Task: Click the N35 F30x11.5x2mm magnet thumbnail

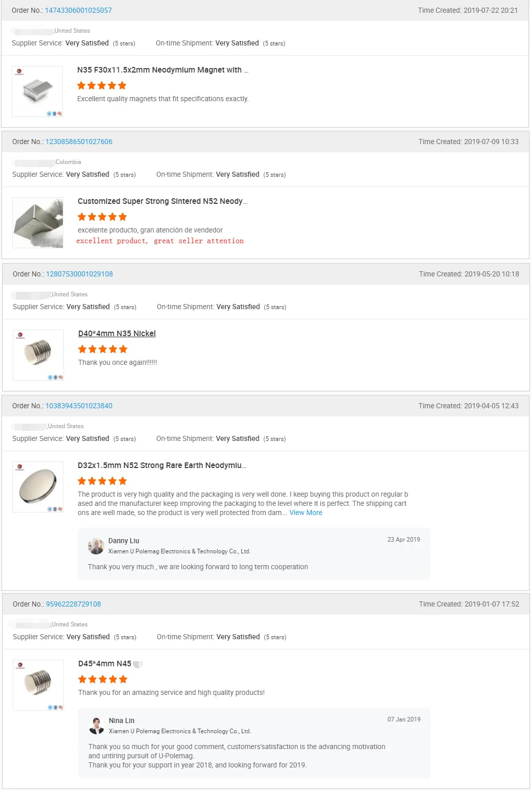Action: [37, 91]
